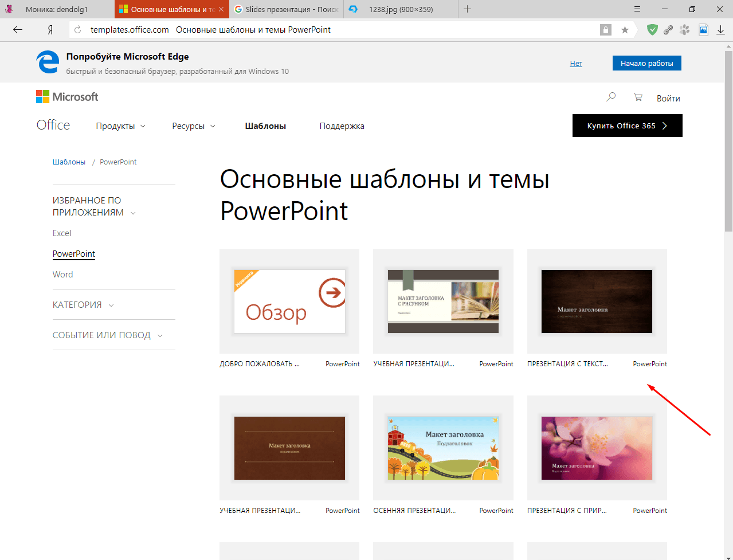Open the green shield protection icon
The width and height of the screenshot is (733, 560).
pyautogui.click(x=652, y=30)
